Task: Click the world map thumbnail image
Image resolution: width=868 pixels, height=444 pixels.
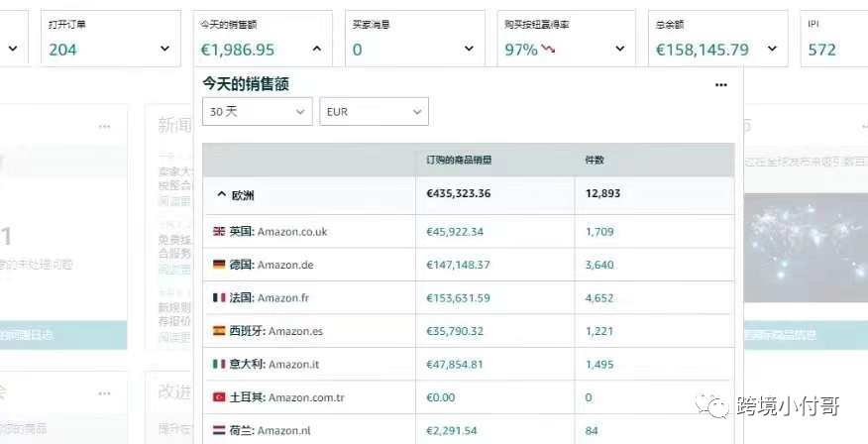Action: coord(806,248)
